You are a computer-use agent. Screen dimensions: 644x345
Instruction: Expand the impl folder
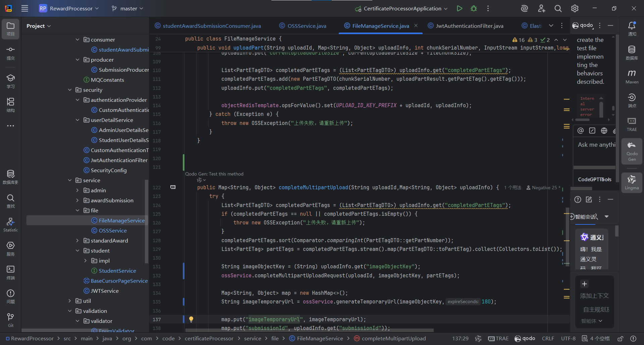click(x=86, y=261)
